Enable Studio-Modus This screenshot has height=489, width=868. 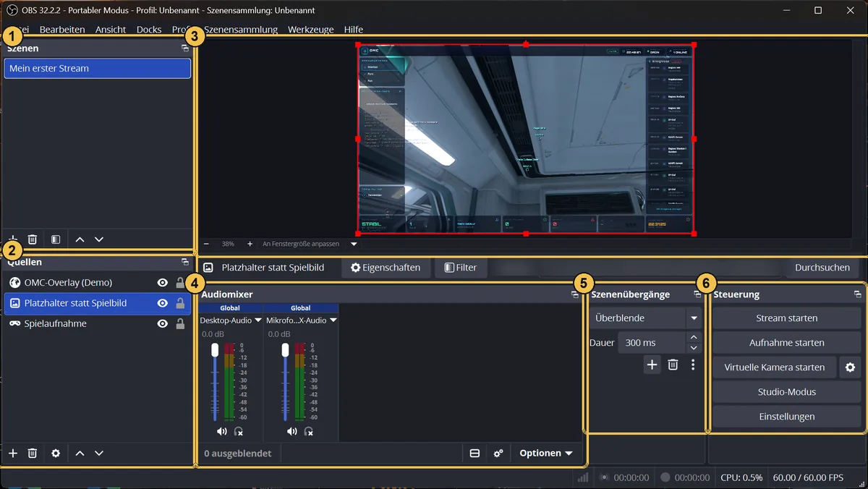click(x=787, y=392)
